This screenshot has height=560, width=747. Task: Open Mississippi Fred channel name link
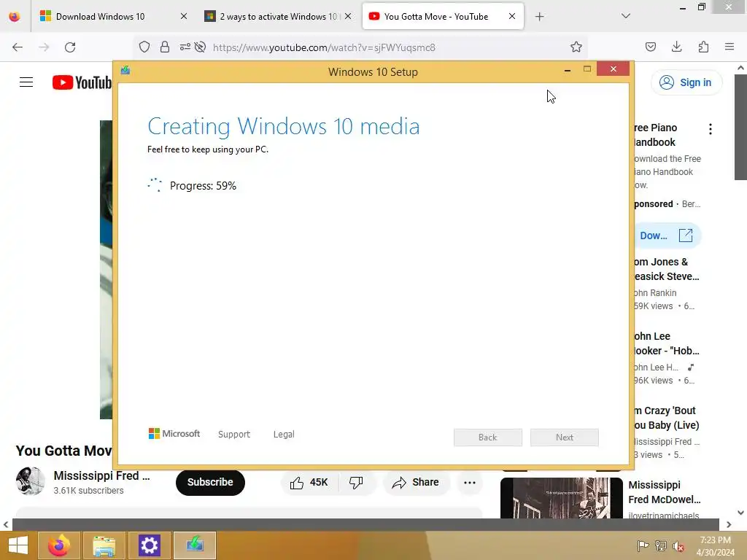point(101,475)
